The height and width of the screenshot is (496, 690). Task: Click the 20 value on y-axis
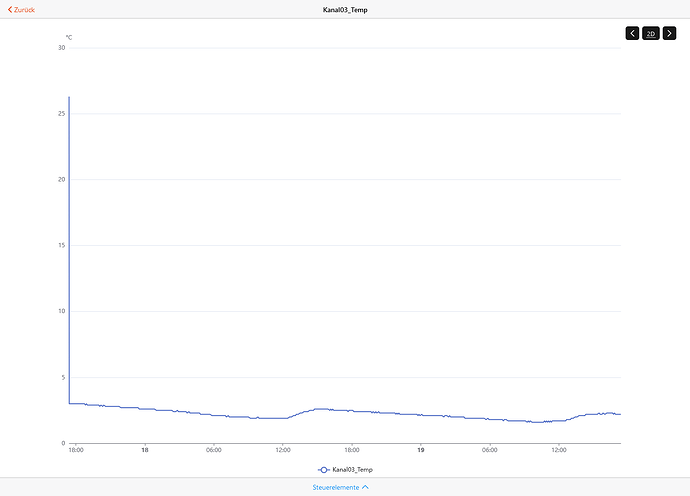(x=62, y=180)
